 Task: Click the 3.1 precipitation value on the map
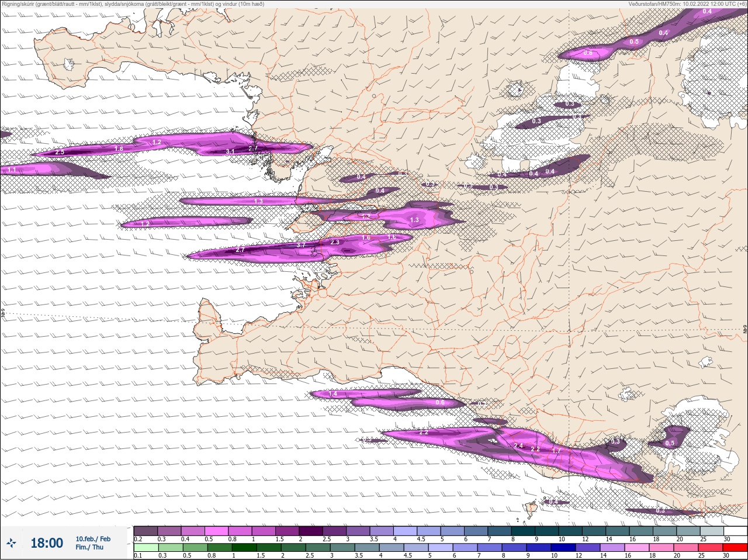point(230,152)
